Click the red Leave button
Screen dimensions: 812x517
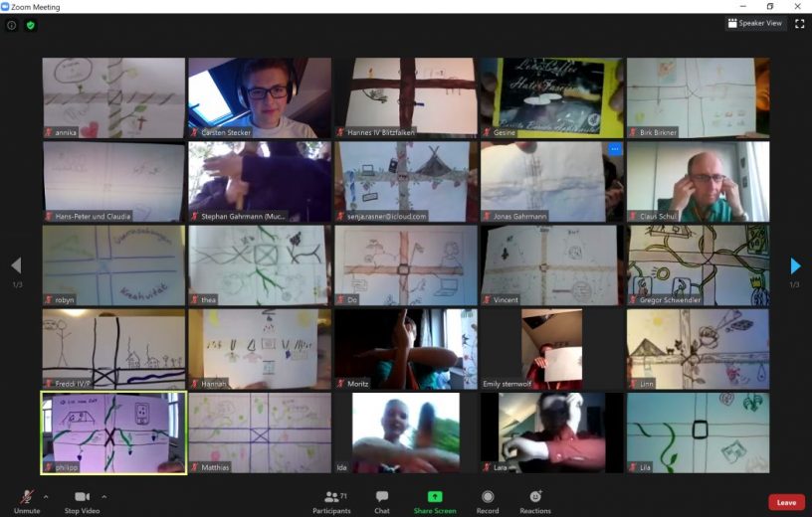786,502
